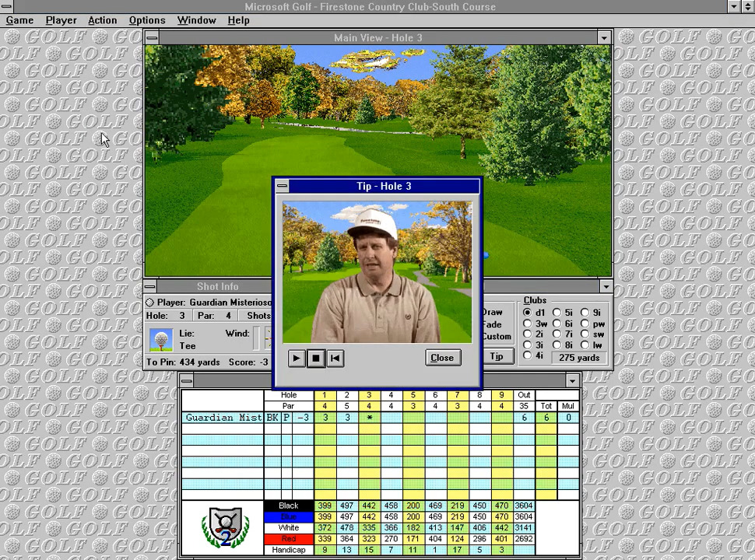Apply Draw spin to the shot
The width and height of the screenshot is (755, 560).
(492, 312)
